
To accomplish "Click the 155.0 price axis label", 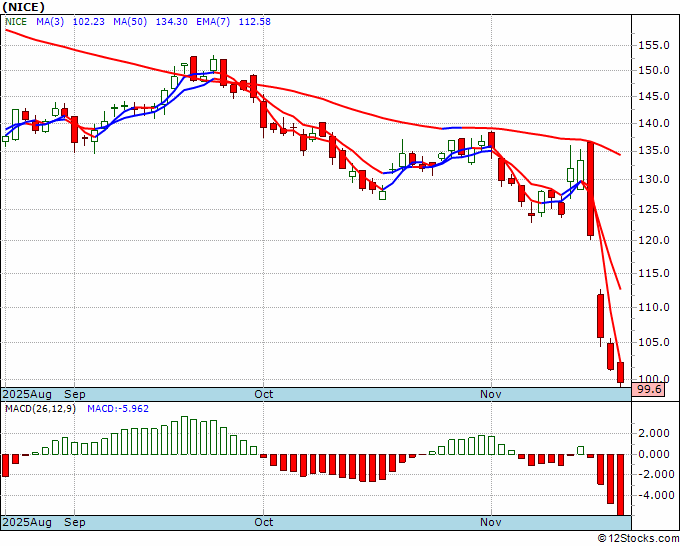I will [x=654, y=46].
